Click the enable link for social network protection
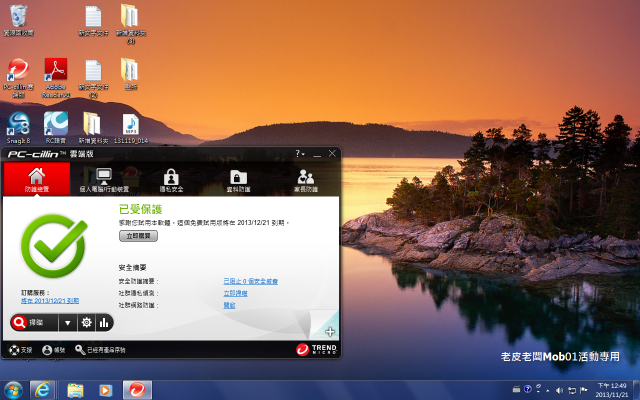 tap(229, 305)
